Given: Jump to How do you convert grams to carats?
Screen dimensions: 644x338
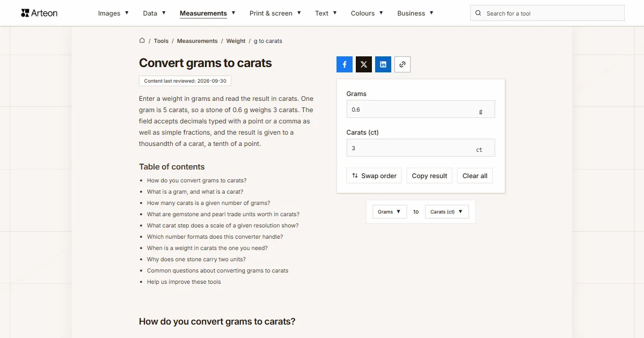Looking at the screenshot, I should (x=197, y=181).
